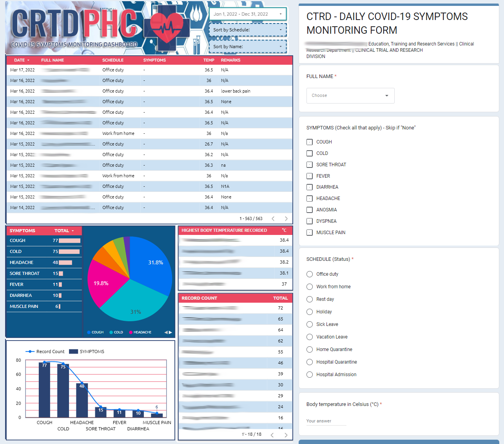Click the REMARKS column header

[230, 60]
